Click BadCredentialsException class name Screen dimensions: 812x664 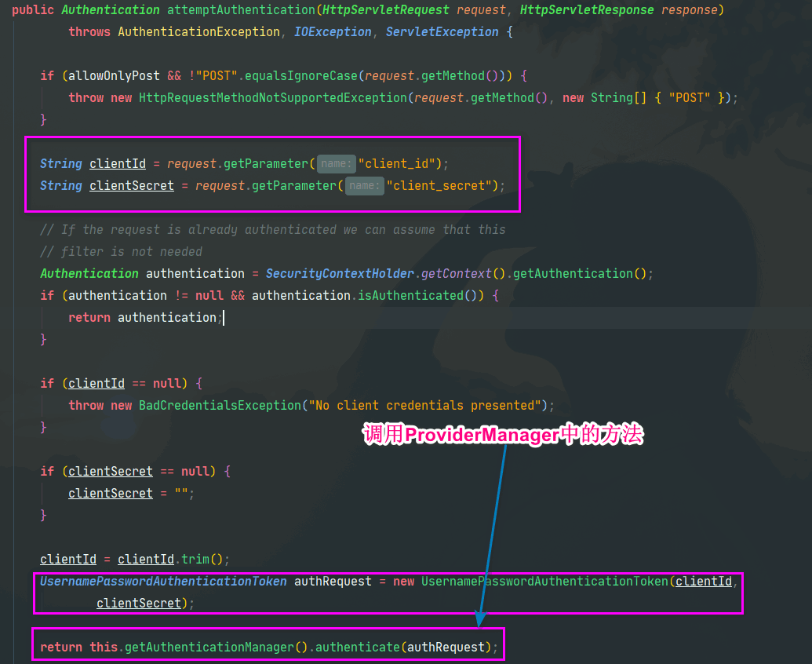tap(220, 406)
